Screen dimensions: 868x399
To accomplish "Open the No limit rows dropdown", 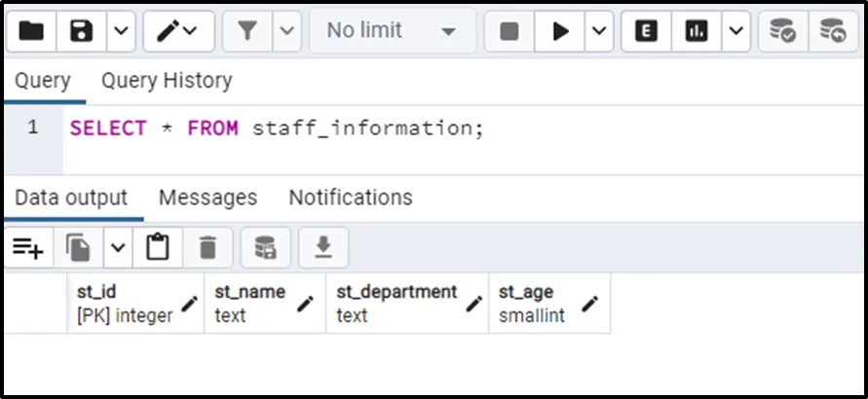I will [392, 31].
